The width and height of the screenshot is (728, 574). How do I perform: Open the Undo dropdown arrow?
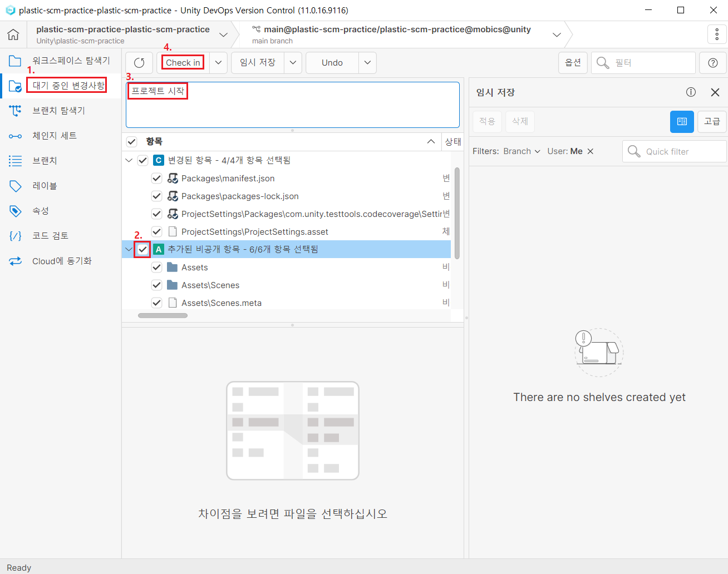point(367,63)
